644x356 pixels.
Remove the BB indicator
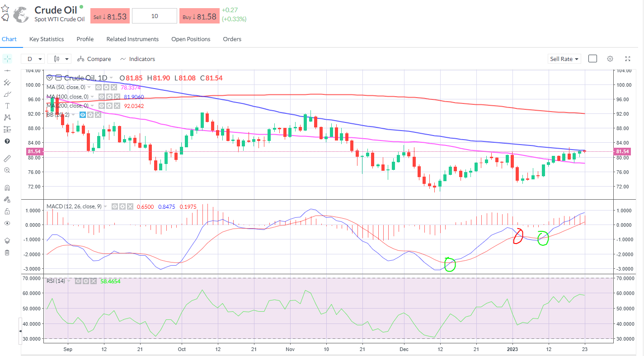[x=98, y=115]
